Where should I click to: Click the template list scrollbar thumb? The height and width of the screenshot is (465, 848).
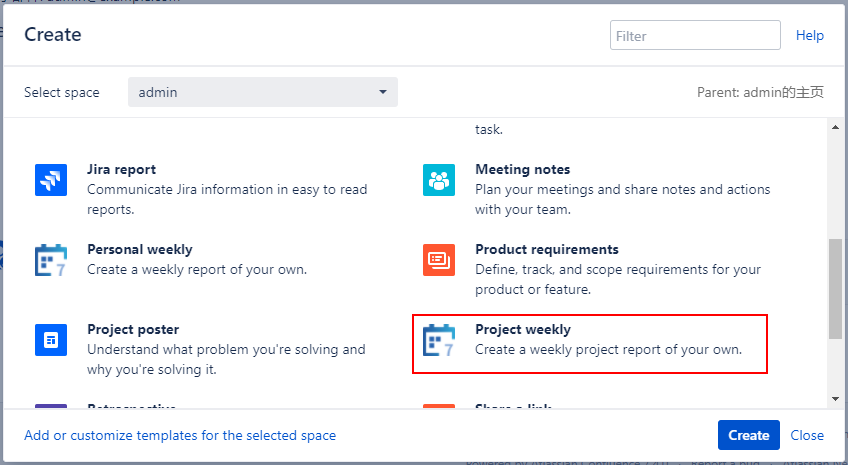(x=836, y=288)
